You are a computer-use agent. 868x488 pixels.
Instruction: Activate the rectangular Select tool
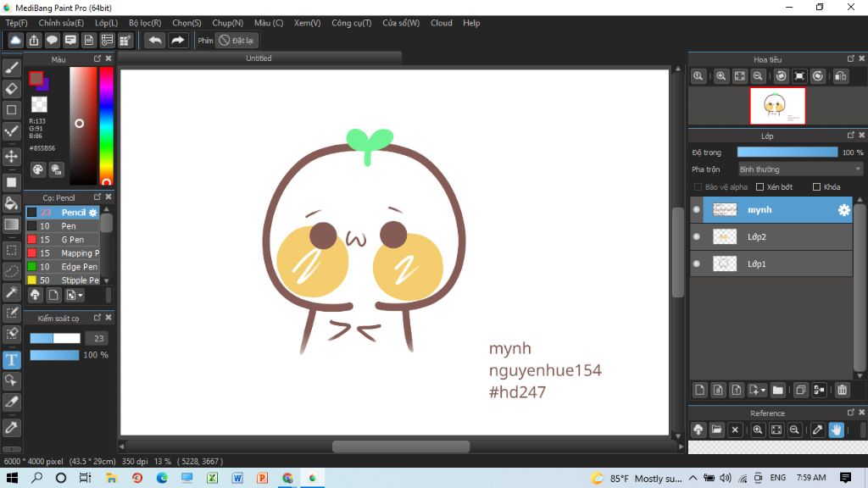pyautogui.click(x=12, y=250)
